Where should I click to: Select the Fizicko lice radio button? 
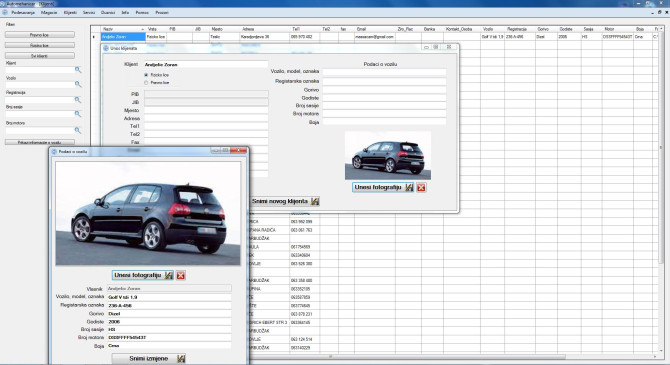(146, 75)
